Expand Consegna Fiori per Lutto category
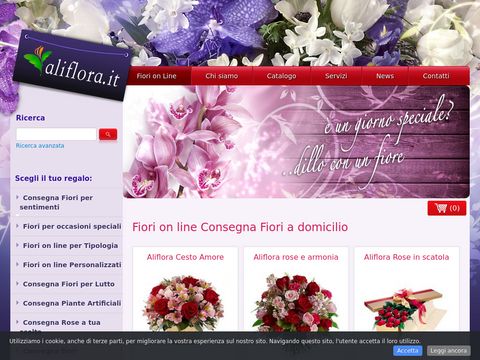Screen dimensions: 480x360 pos(68,284)
